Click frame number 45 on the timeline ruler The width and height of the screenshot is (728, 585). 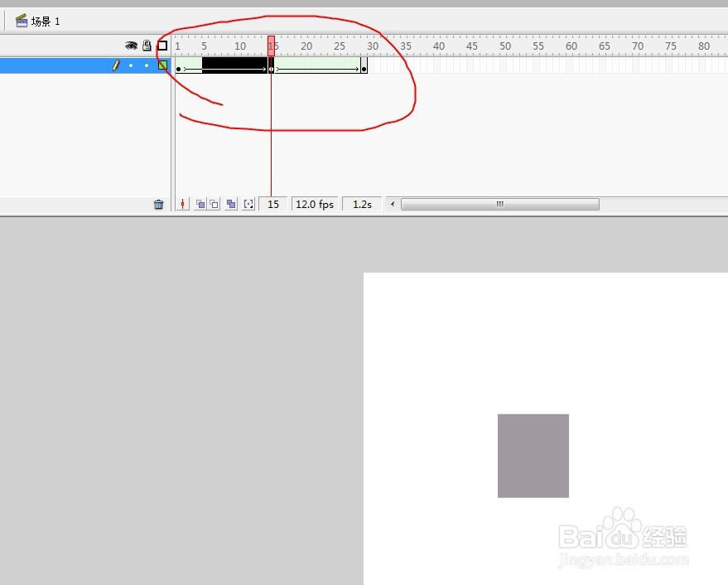[x=472, y=46]
